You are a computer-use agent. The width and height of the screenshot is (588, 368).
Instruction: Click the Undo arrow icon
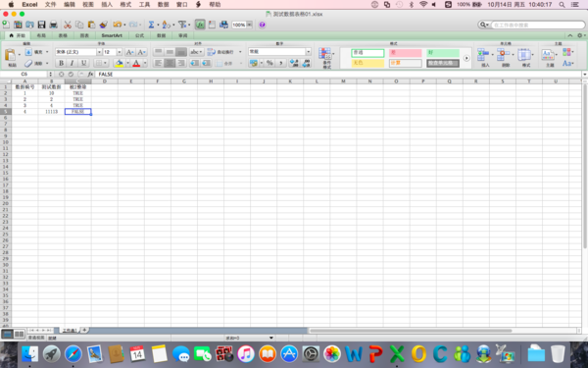point(118,25)
